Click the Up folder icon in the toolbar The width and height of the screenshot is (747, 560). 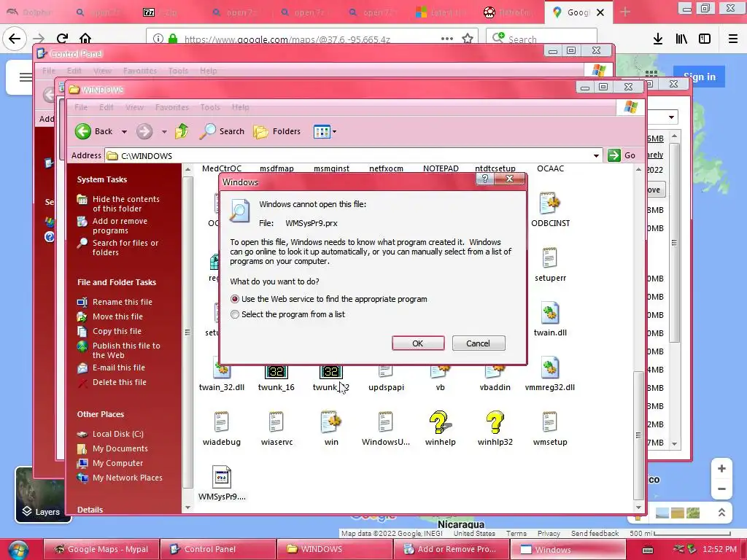182,131
